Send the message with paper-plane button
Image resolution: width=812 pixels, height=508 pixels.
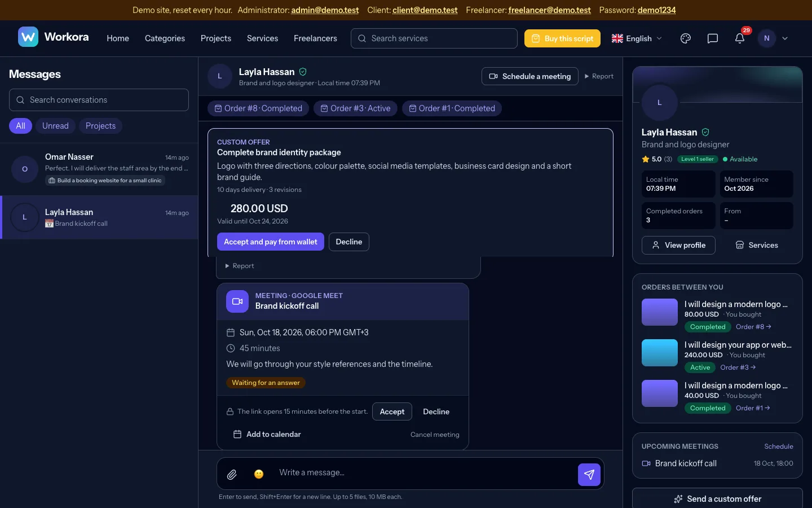pyautogui.click(x=589, y=475)
